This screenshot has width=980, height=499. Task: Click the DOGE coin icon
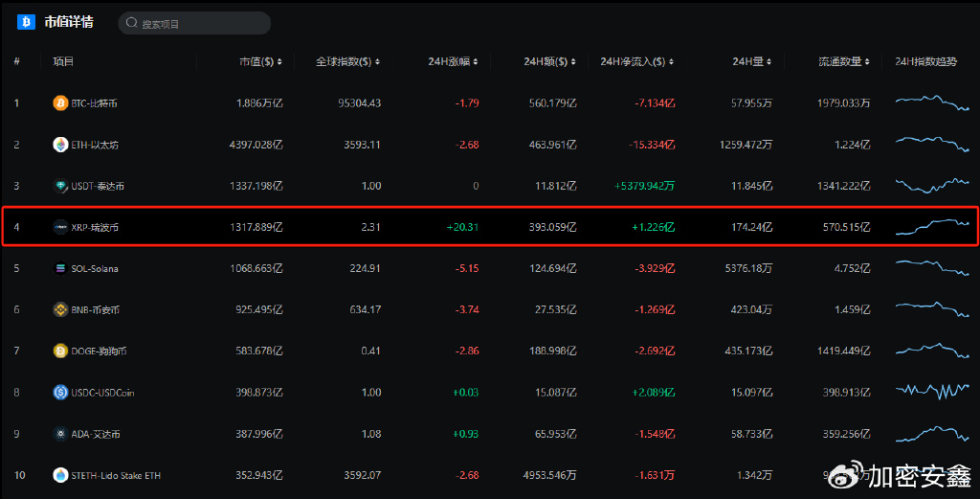60,351
